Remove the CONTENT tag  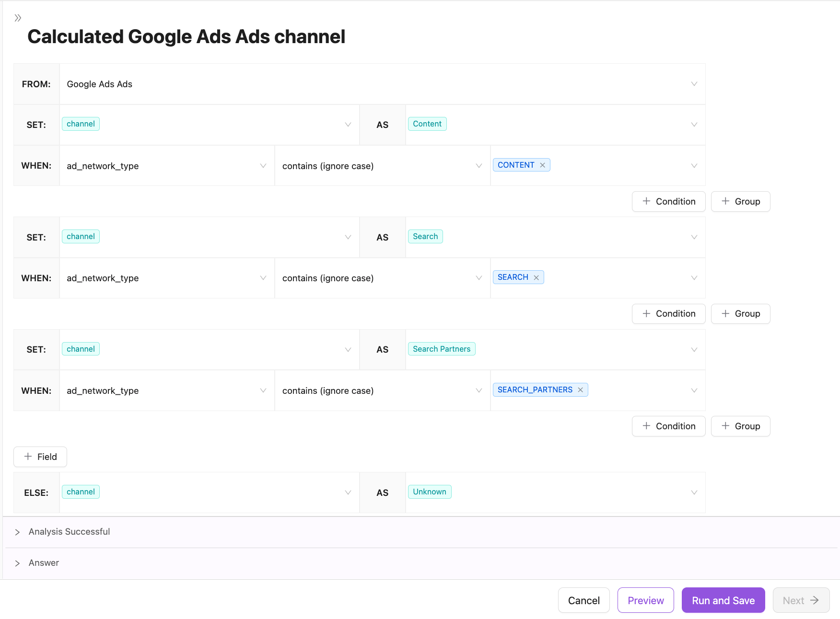coord(543,165)
